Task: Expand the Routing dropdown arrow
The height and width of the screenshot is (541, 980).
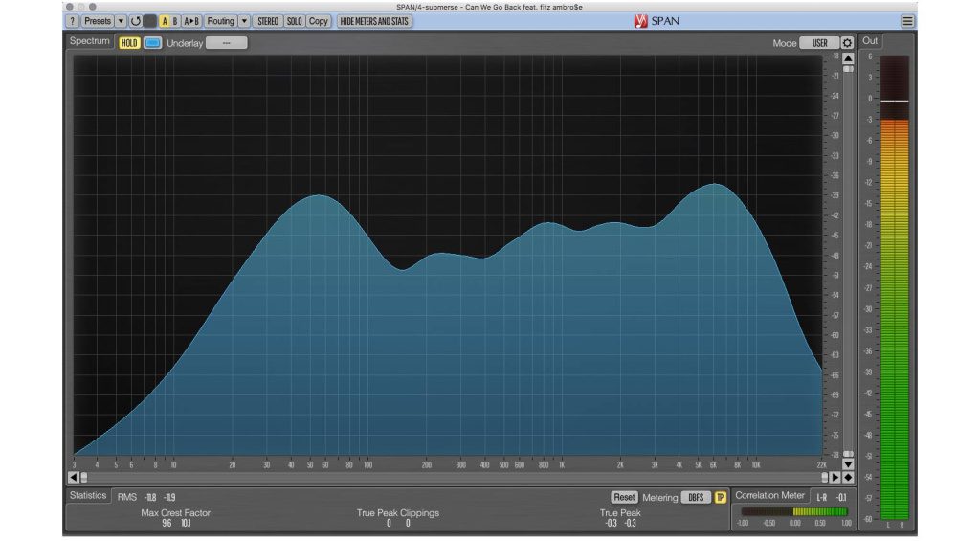Action: (244, 21)
